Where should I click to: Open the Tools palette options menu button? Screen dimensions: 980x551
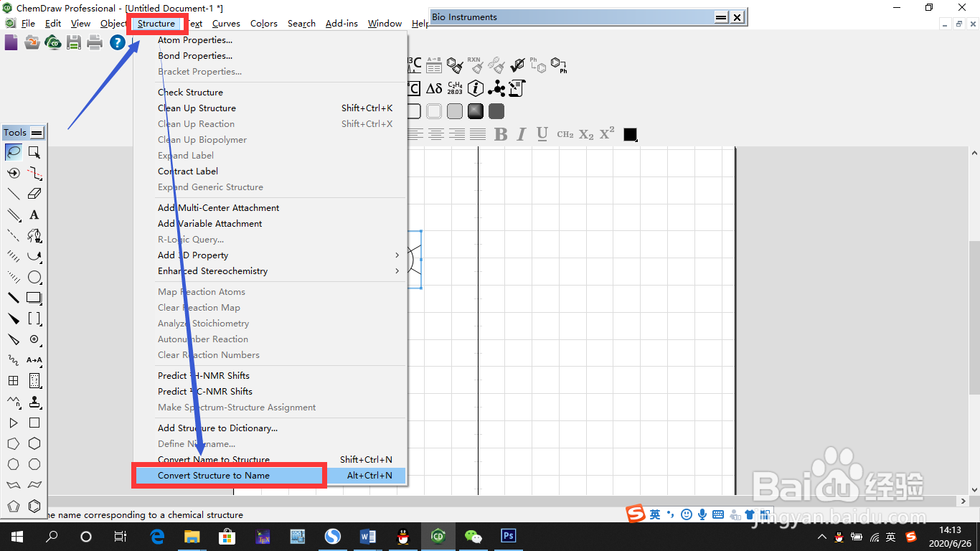click(x=37, y=133)
